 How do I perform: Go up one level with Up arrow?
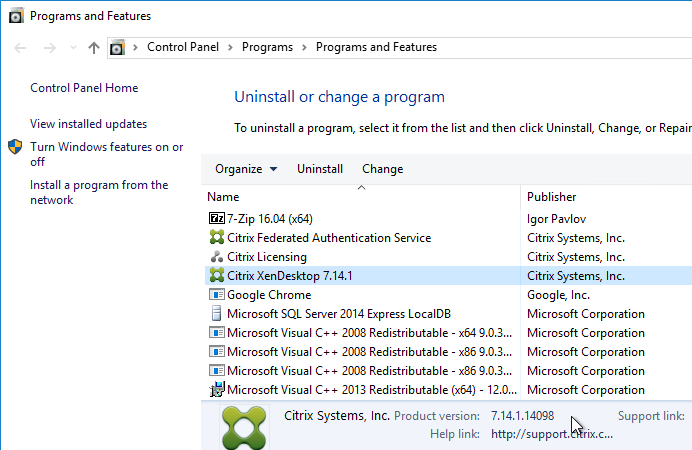tap(94, 48)
